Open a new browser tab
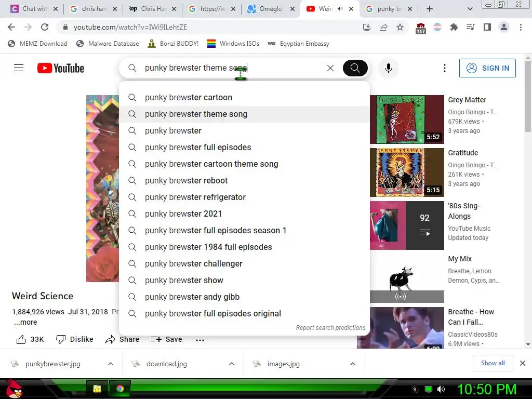This screenshot has width=532, height=399. tap(430, 9)
